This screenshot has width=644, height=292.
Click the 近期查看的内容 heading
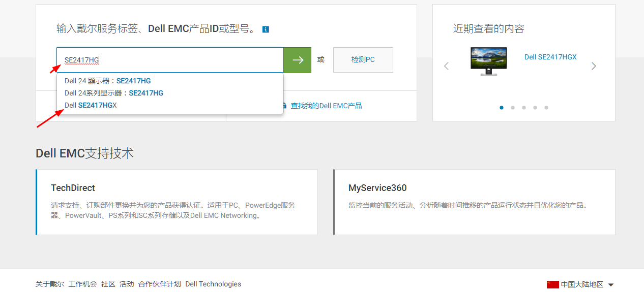[489, 29]
